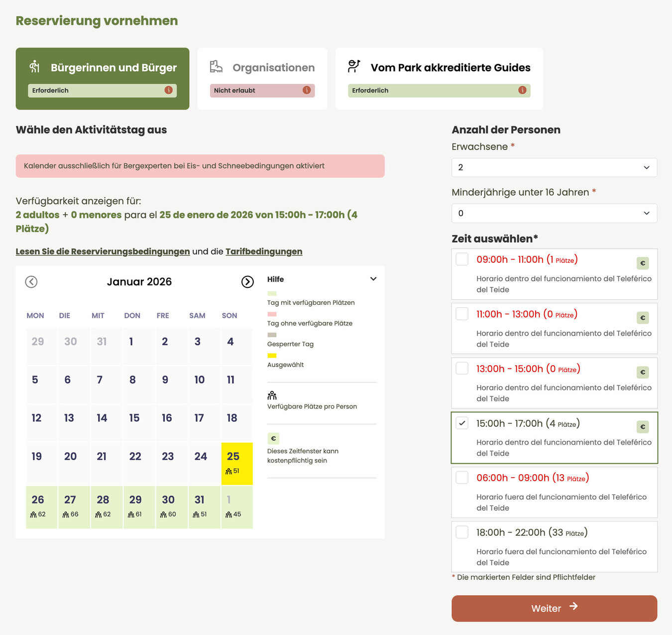Open the Erwachsene number dropdown
672x635 pixels.
554,167
